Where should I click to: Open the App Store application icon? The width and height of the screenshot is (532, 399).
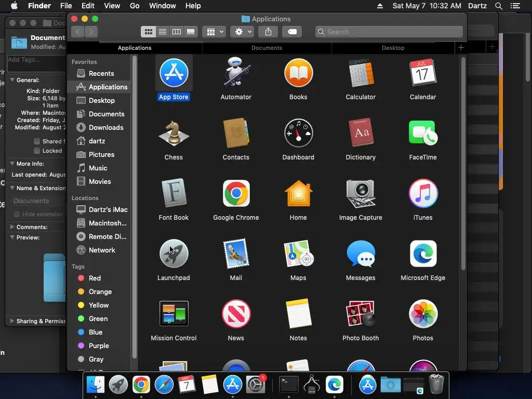tap(174, 73)
